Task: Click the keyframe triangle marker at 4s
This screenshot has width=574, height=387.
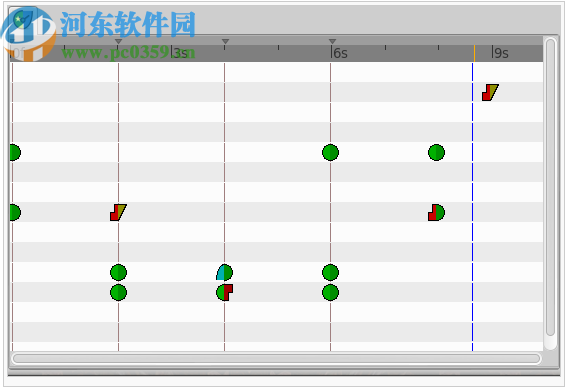Action: tap(226, 41)
